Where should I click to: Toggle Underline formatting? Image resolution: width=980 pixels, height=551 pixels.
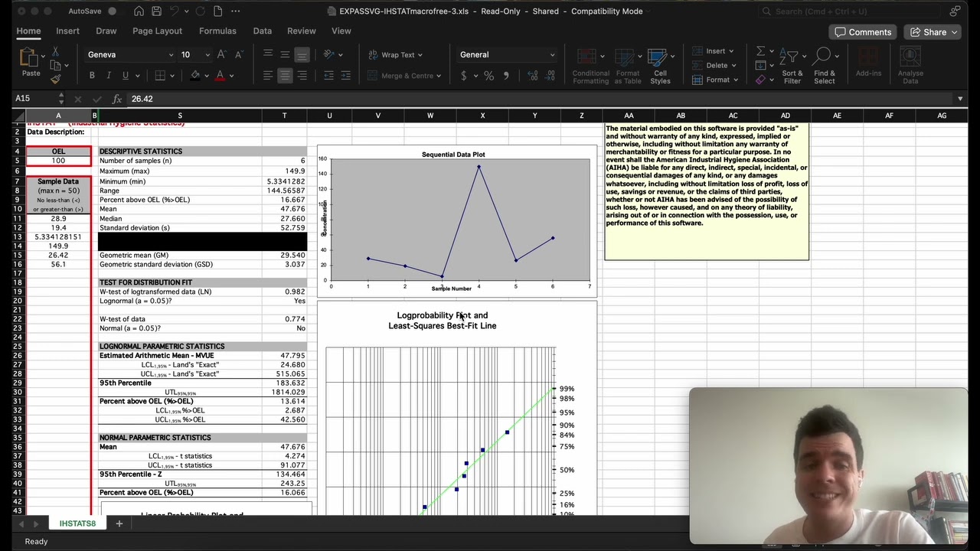point(126,76)
